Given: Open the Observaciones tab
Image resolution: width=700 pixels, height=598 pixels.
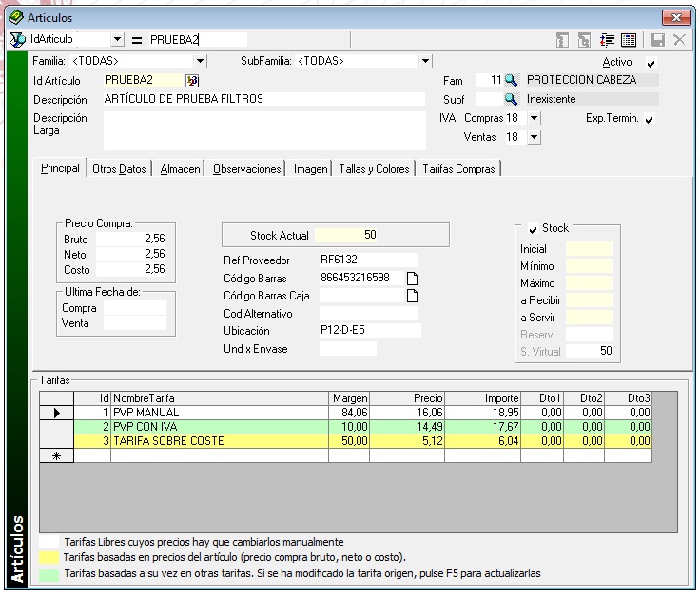Looking at the screenshot, I should pyautogui.click(x=247, y=169).
